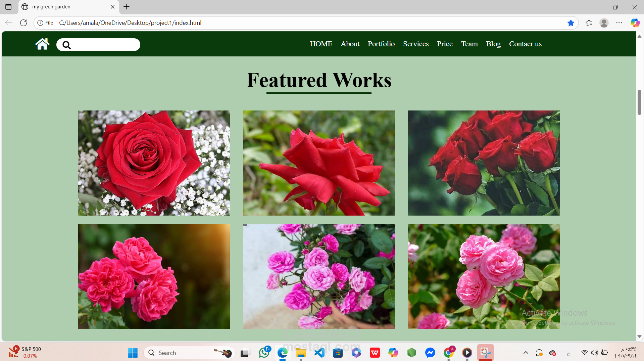Click the sync status tray icon

(539, 353)
